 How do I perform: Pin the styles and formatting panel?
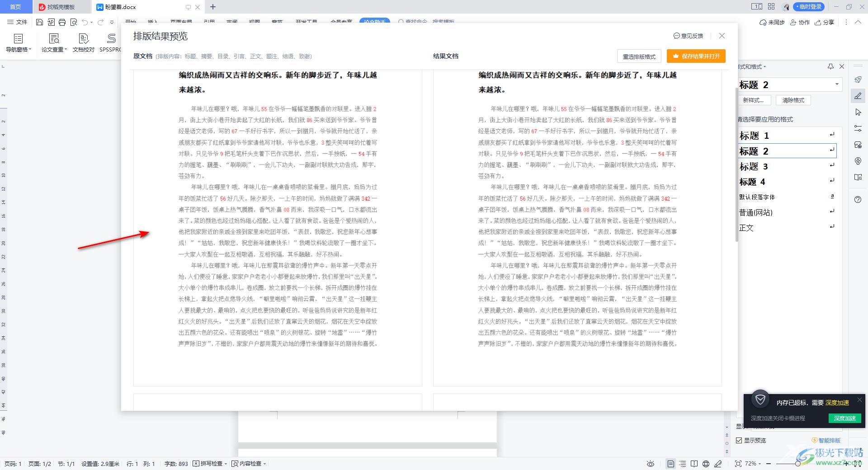[x=830, y=66]
